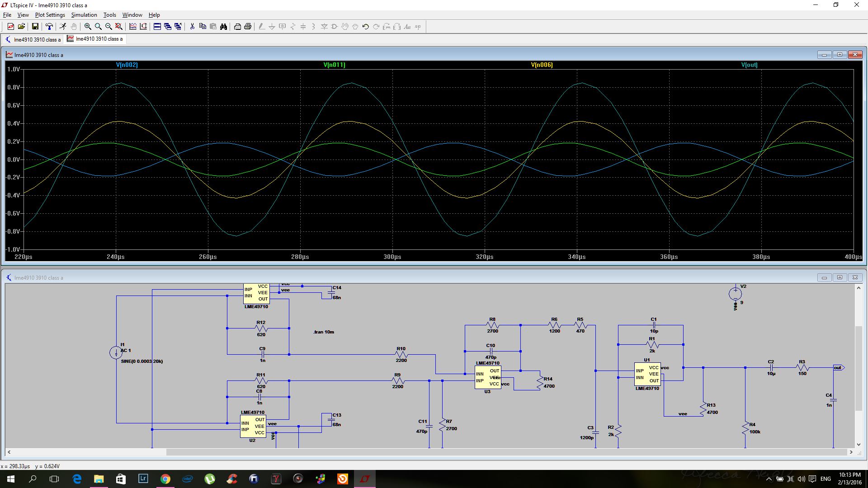
Task: Click the Zoom In magnifier icon
Action: tap(88, 27)
